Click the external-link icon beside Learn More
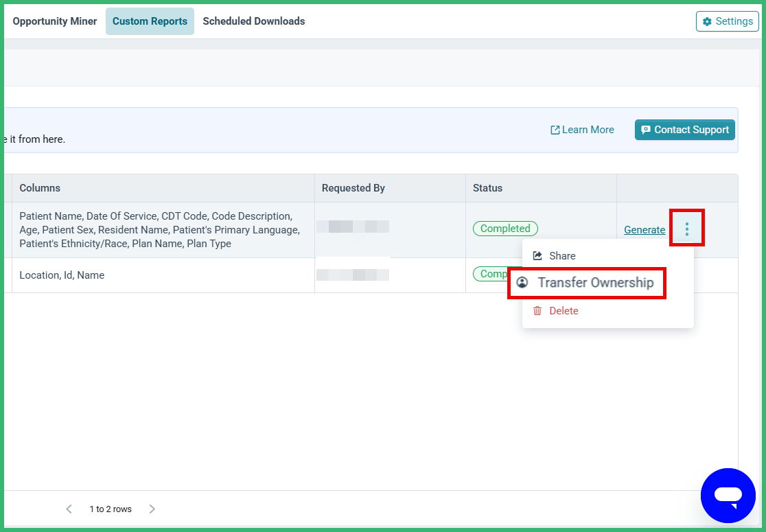Image resolution: width=766 pixels, height=532 pixels. tap(554, 129)
